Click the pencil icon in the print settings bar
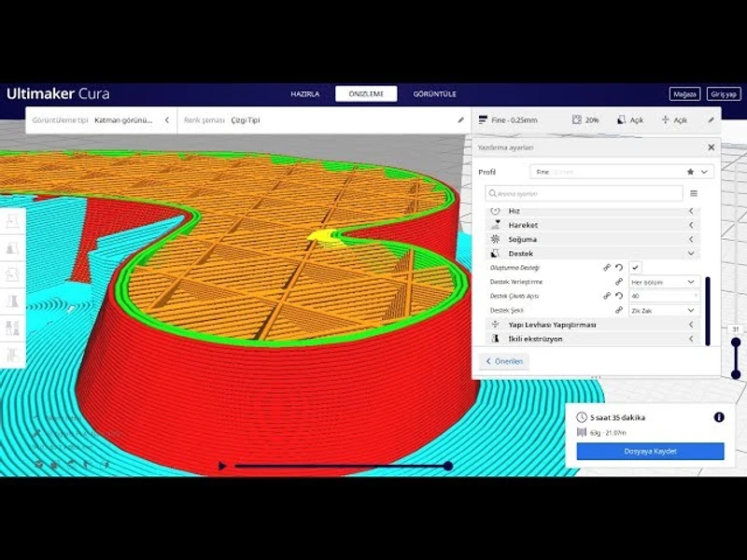This screenshot has height=560, width=747. click(711, 120)
